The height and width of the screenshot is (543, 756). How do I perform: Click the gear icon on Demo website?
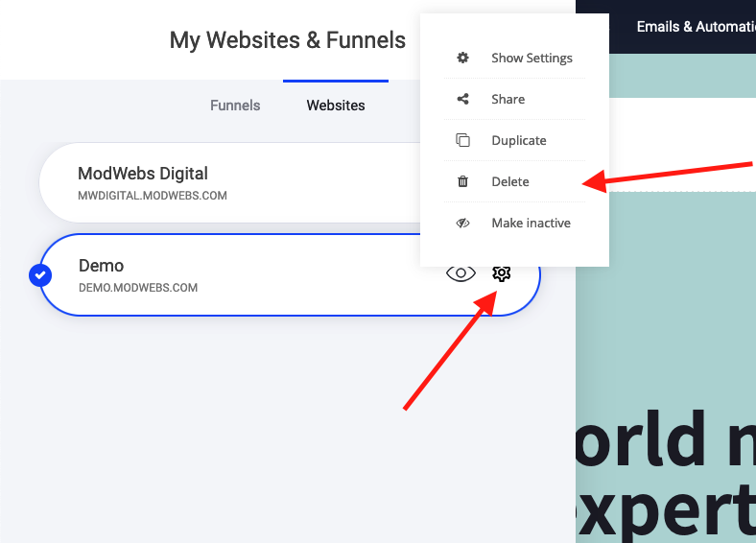tap(501, 274)
